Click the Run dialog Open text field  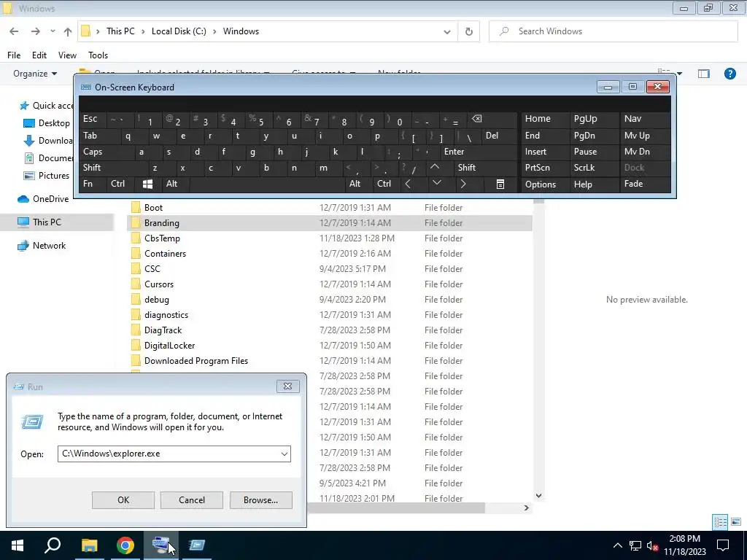(169, 454)
